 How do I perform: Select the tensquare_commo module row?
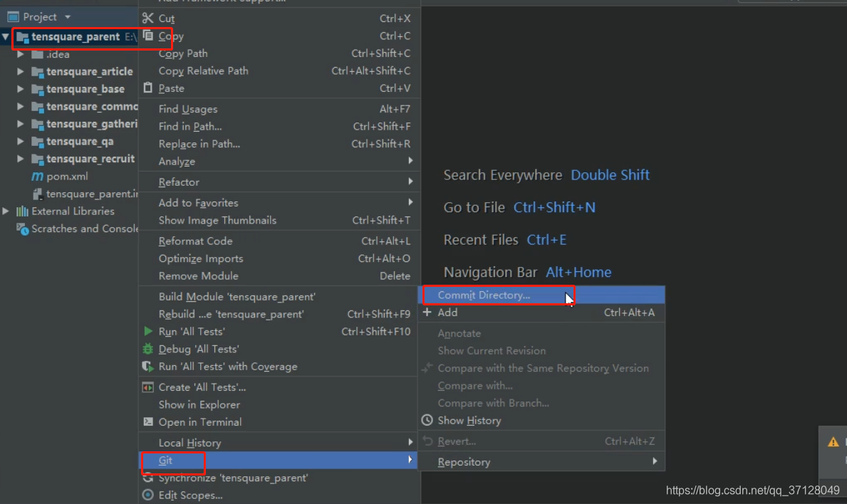(x=69, y=106)
